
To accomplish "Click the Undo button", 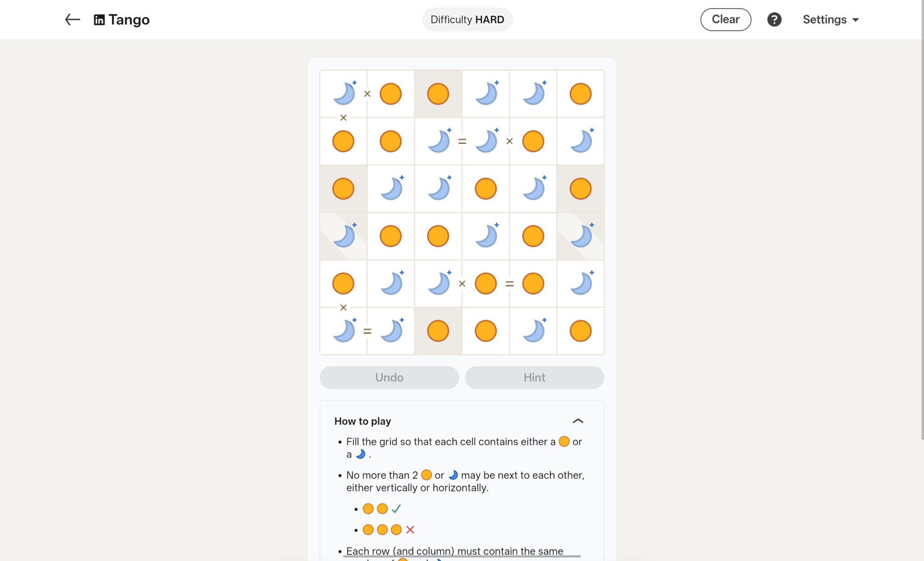I will pyautogui.click(x=389, y=377).
